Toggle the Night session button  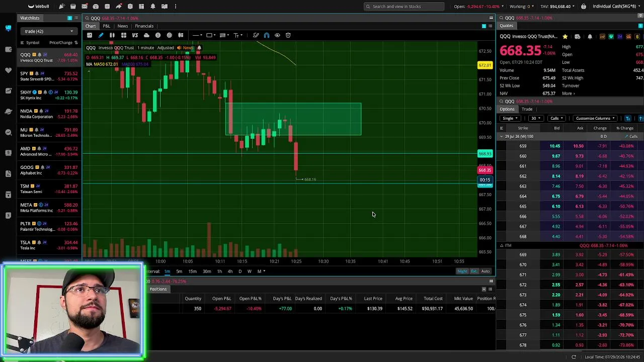[x=462, y=271]
